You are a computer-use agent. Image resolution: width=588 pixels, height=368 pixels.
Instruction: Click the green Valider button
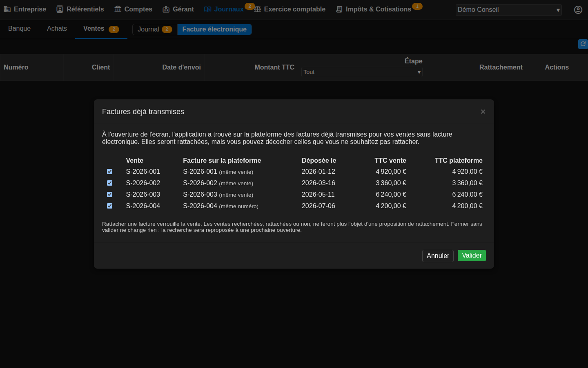pyautogui.click(x=472, y=256)
